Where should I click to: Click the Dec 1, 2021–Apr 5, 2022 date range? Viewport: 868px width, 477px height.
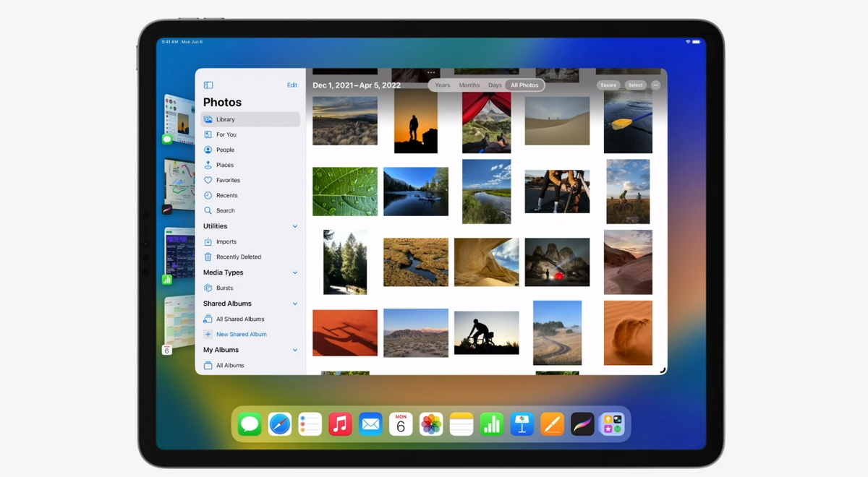click(x=357, y=85)
